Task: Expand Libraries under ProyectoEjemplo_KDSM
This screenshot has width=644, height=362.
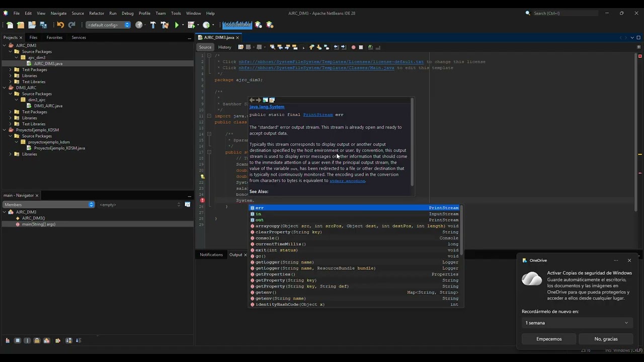Action: 11,154
